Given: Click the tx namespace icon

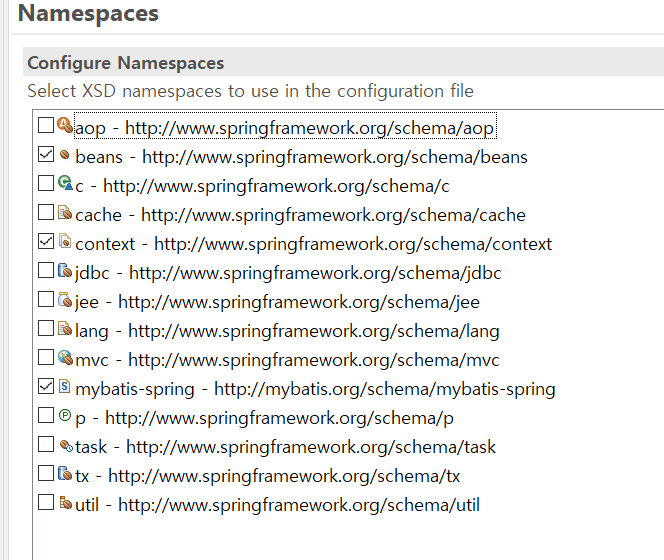Looking at the screenshot, I should [65, 473].
